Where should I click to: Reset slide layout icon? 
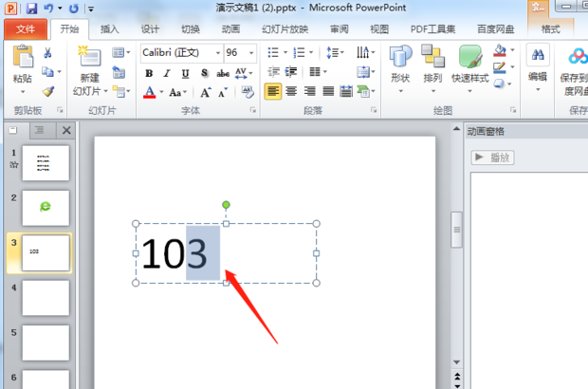(119, 72)
